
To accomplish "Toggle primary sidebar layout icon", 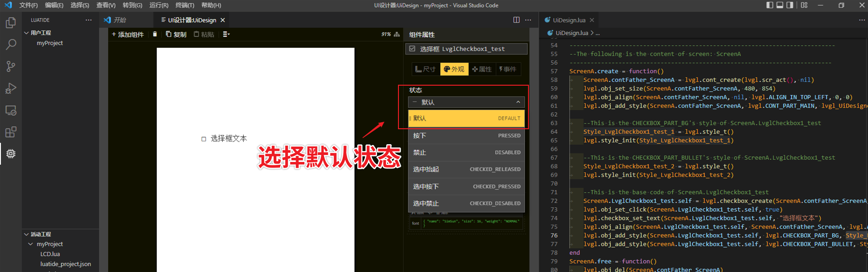I will click(x=770, y=5).
